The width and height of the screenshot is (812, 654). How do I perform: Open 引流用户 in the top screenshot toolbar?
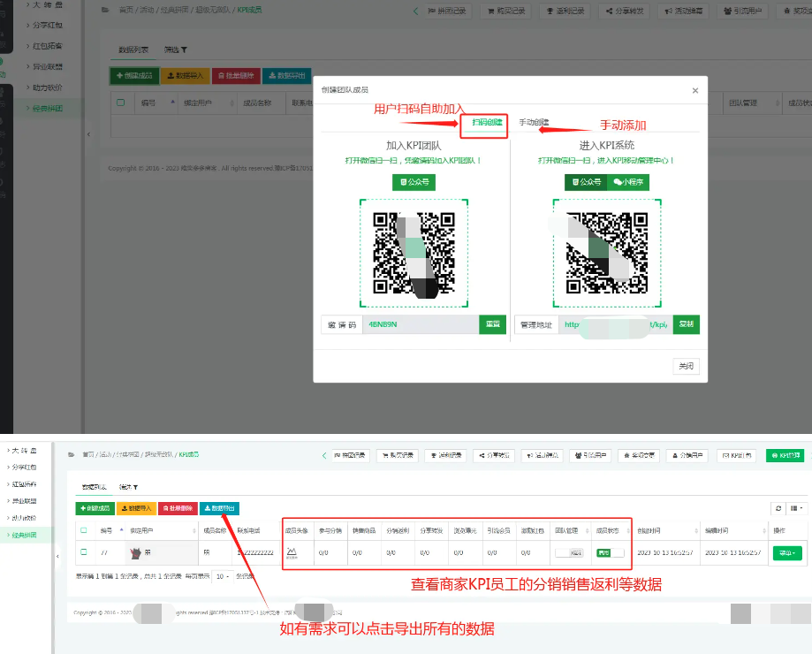click(742, 11)
